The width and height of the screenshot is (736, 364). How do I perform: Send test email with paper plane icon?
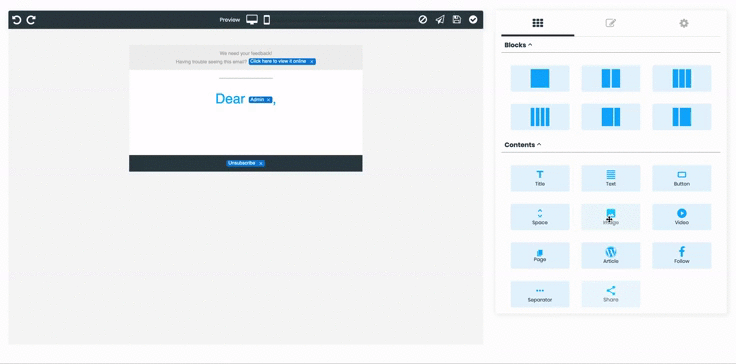click(440, 19)
